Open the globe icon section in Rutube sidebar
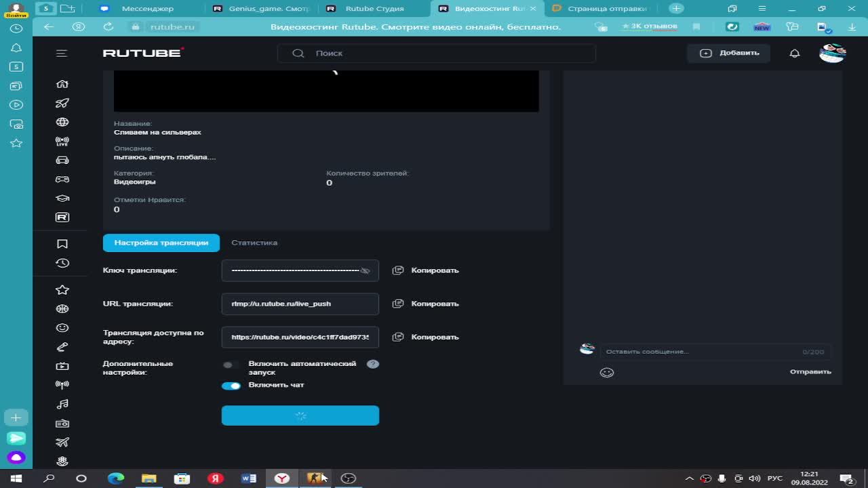 [62, 122]
